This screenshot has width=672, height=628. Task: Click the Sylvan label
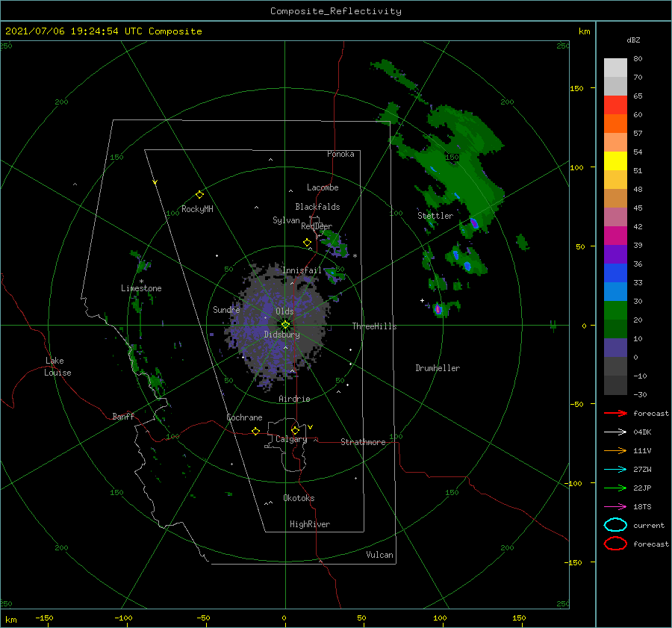pyautogui.click(x=286, y=220)
